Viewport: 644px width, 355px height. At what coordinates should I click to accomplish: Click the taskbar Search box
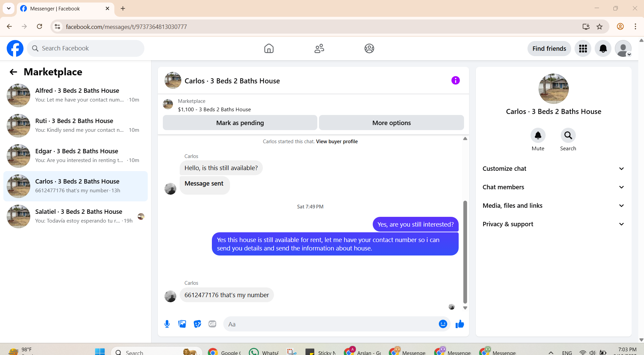[156, 352]
